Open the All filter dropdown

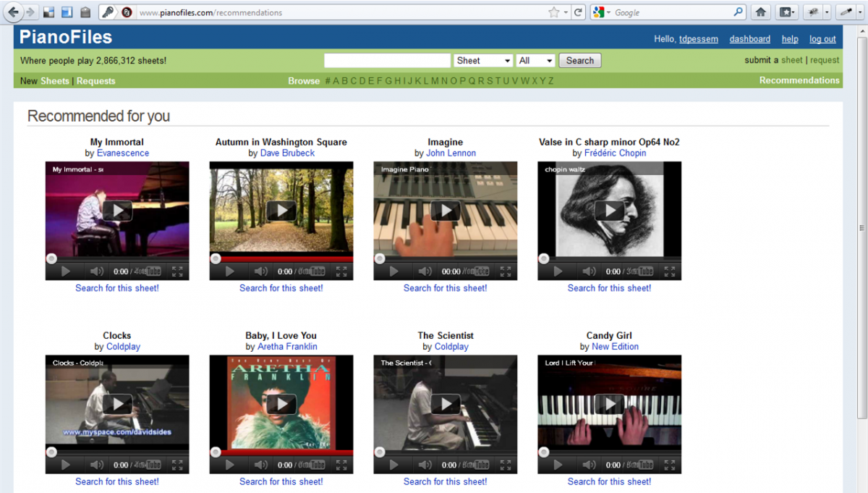click(535, 61)
